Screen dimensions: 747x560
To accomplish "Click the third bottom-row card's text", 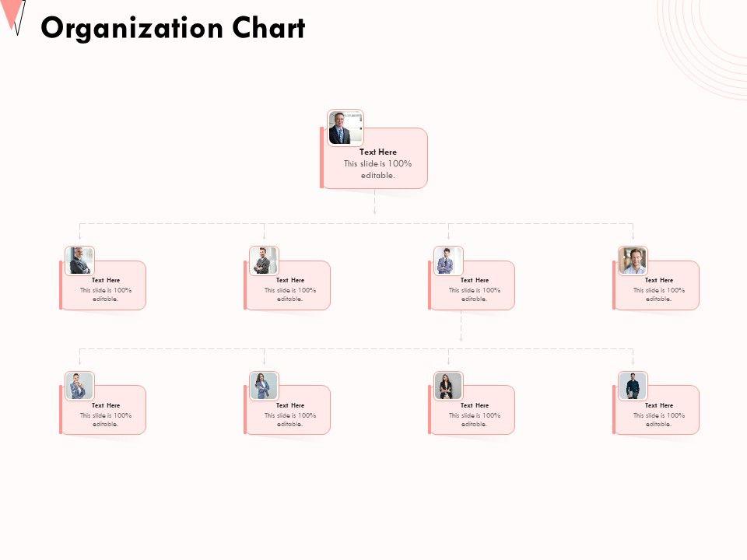I will tap(475, 415).
